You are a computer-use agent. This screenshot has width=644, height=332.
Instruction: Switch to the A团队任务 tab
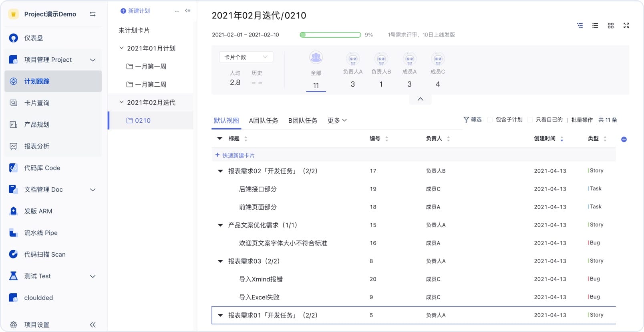[x=263, y=120]
